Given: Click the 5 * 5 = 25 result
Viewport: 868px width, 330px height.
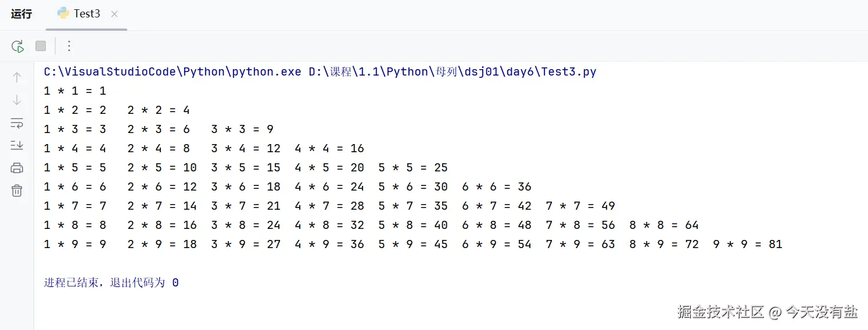Looking at the screenshot, I should (413, 168).
